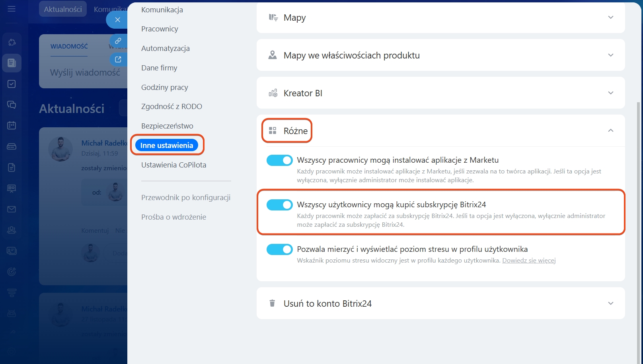Open Ustawienia CoPilota
The height and width of the screenshot is (364, 643).
[173, 165]
